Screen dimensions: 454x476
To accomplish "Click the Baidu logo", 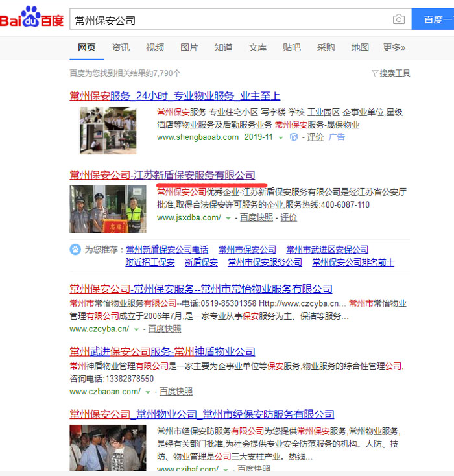I will click(x=32, y=17).
